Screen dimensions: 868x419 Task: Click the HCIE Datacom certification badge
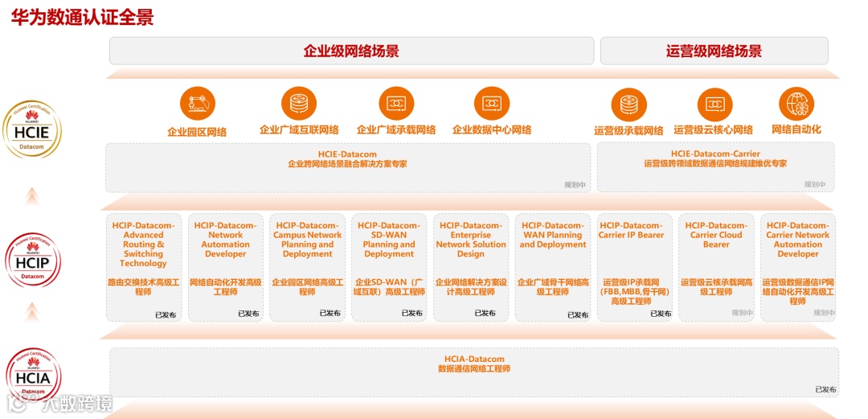click(x=31, y=129)
